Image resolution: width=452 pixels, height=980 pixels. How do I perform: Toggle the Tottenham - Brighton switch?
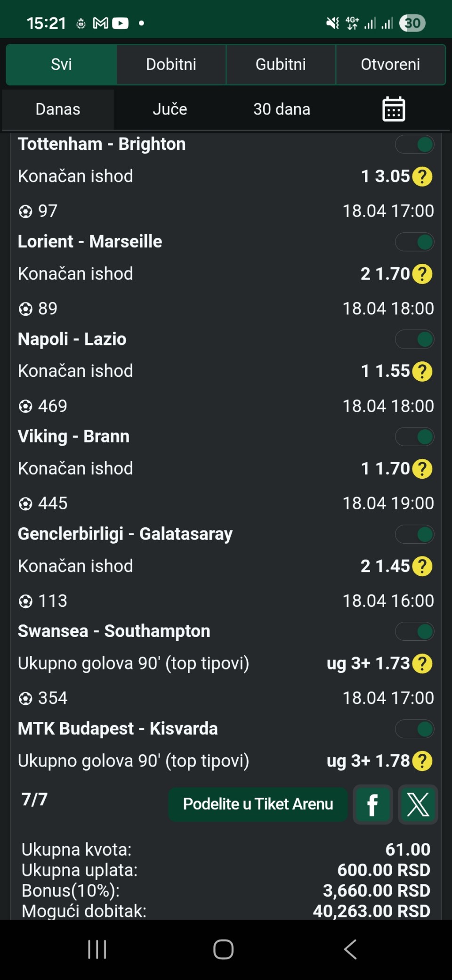[415, 145]
